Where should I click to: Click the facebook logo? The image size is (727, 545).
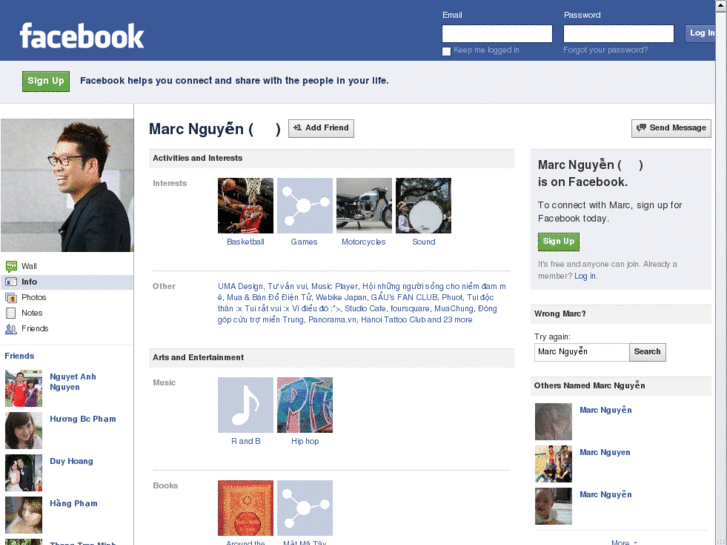(x=82, y=36)
